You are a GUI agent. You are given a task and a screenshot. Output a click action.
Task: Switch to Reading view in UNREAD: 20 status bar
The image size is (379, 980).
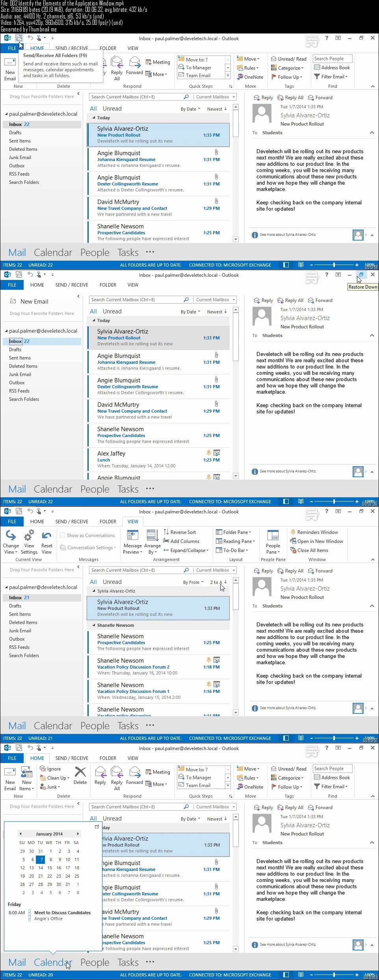(x=301, y=974)
